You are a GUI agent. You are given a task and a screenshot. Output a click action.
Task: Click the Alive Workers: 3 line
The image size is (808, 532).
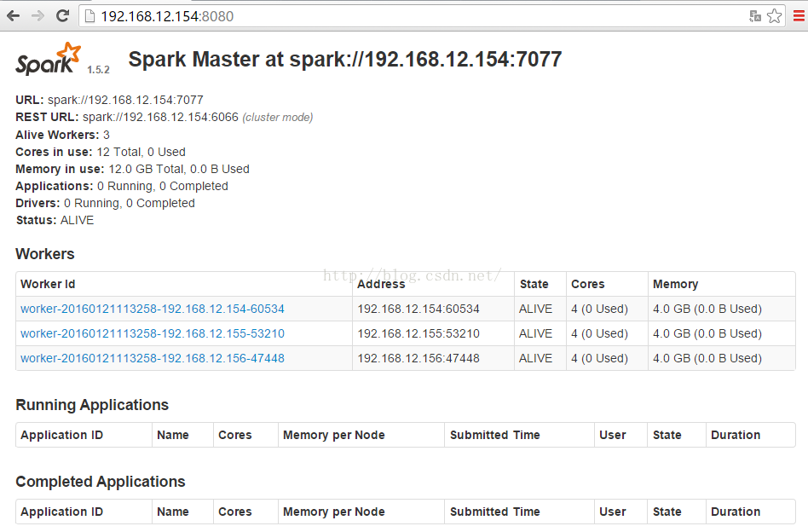[62, 135]
